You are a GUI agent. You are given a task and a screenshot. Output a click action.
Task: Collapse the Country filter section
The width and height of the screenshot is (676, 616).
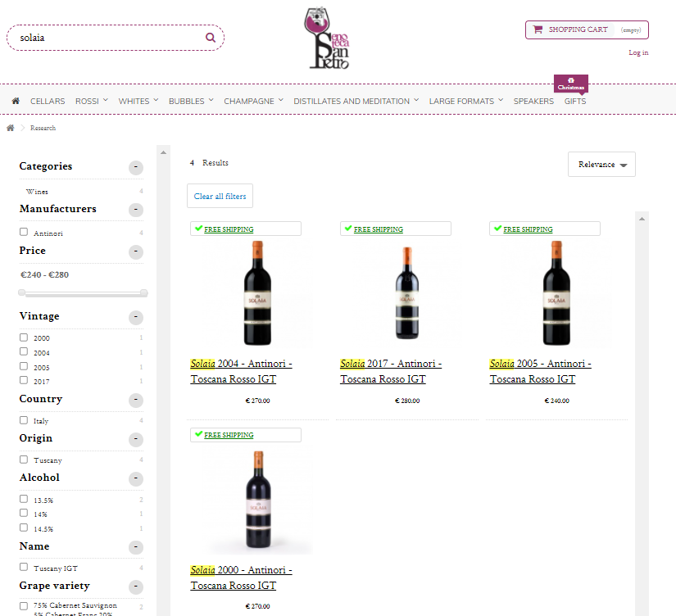tap(136, 400)
